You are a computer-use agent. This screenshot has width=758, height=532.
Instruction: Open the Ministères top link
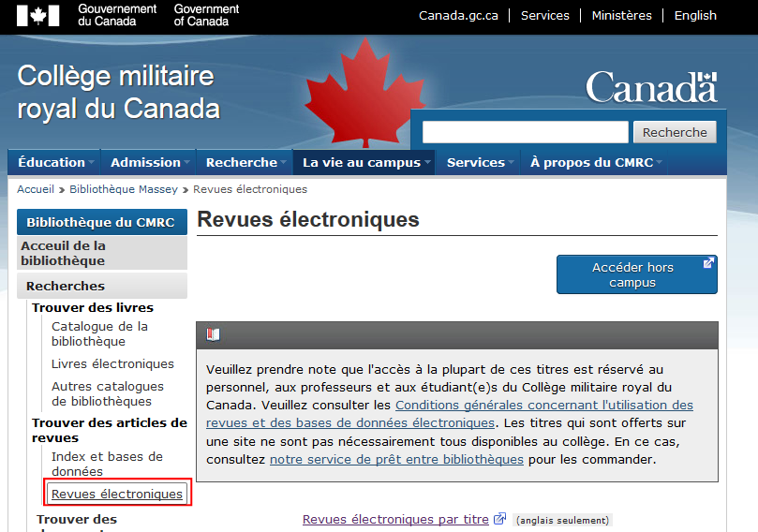point(622,16)
